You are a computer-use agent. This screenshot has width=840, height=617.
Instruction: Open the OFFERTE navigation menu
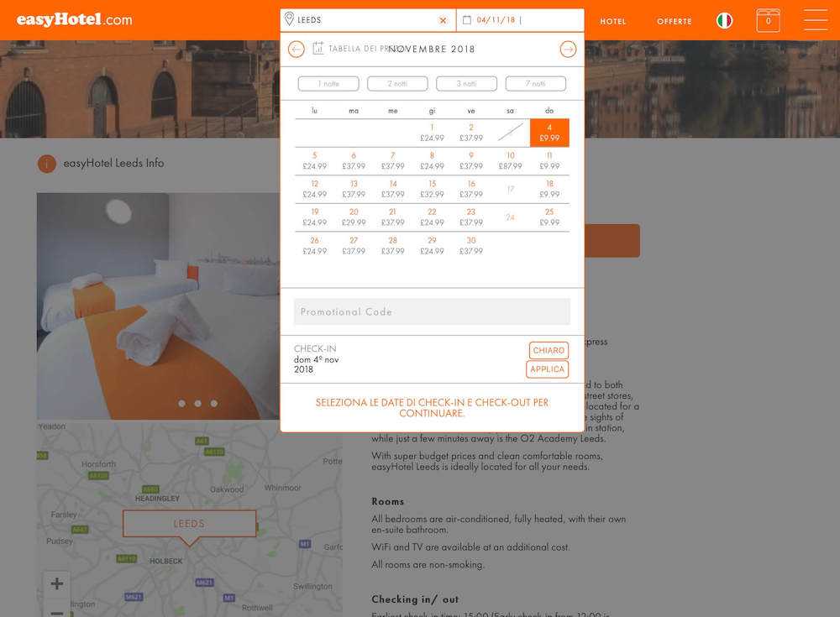(x=675, y=21)
